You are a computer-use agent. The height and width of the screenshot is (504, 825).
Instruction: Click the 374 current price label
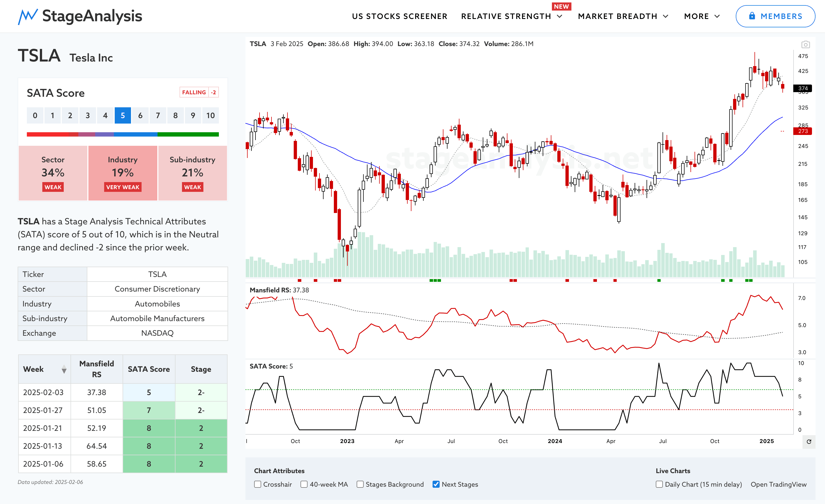pos(803,88)
